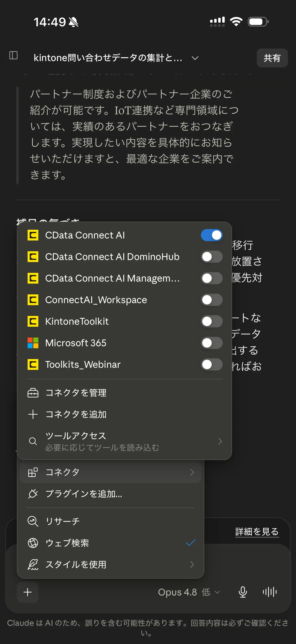Click the Microsoft 365 connector name

(x=76, y=343)
